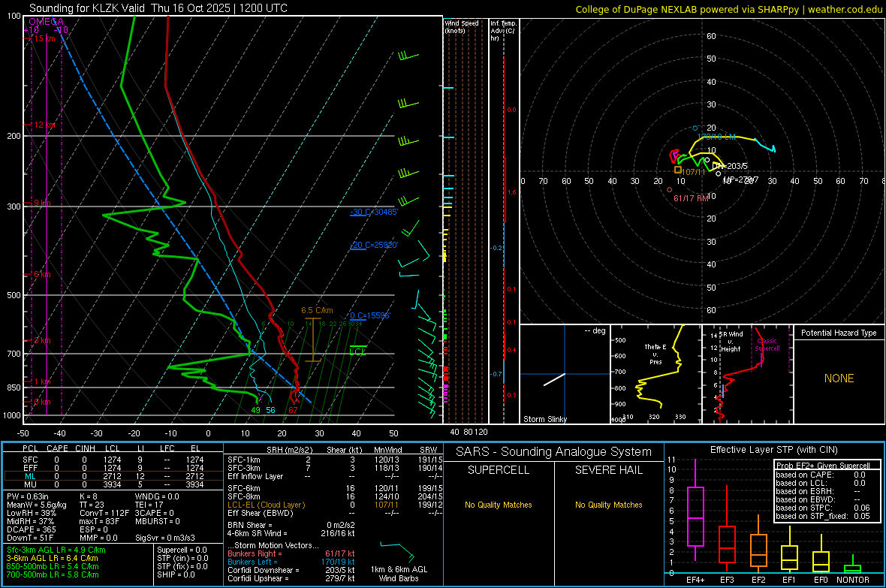Click the magenta 'Classic Supercell' label
This screenshot has height=588, width=886.
click(767, 345)
